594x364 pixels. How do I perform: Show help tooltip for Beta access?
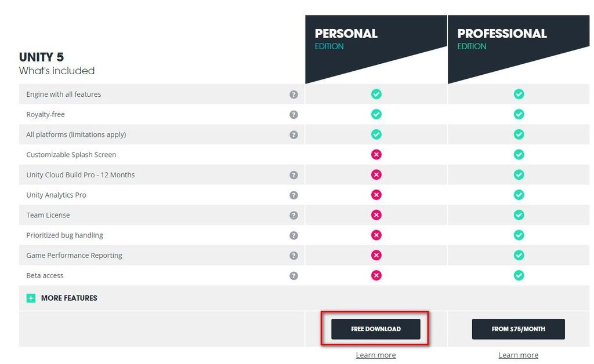click(294, 276)
